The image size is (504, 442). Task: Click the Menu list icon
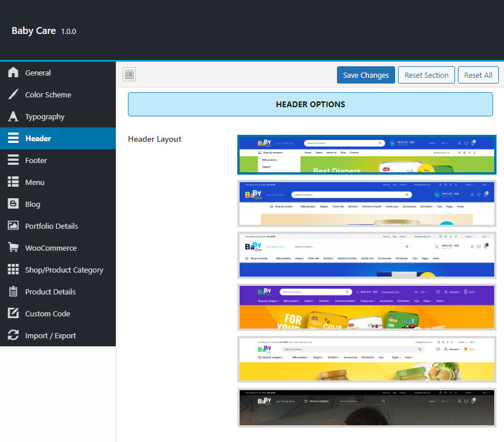click(x=13, y=182)
